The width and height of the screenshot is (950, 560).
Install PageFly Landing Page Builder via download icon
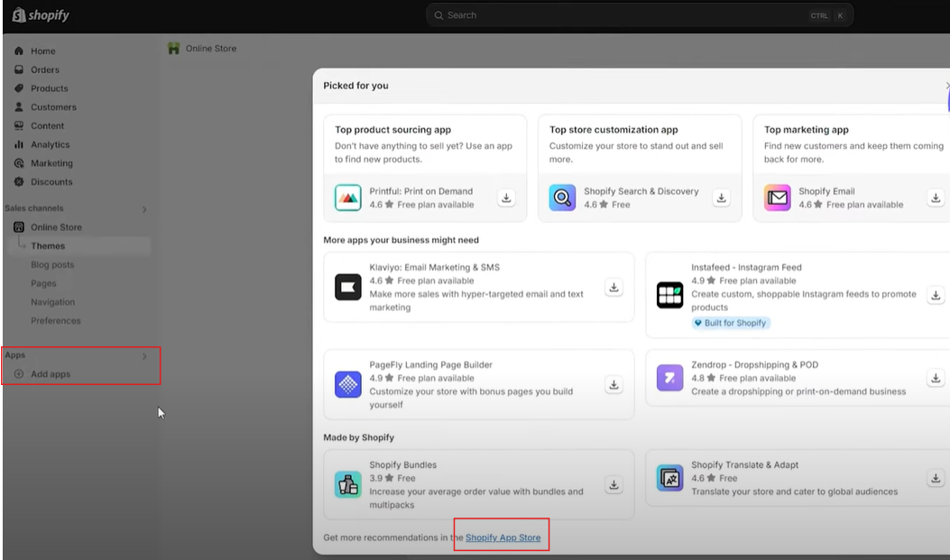coord(613,384)
